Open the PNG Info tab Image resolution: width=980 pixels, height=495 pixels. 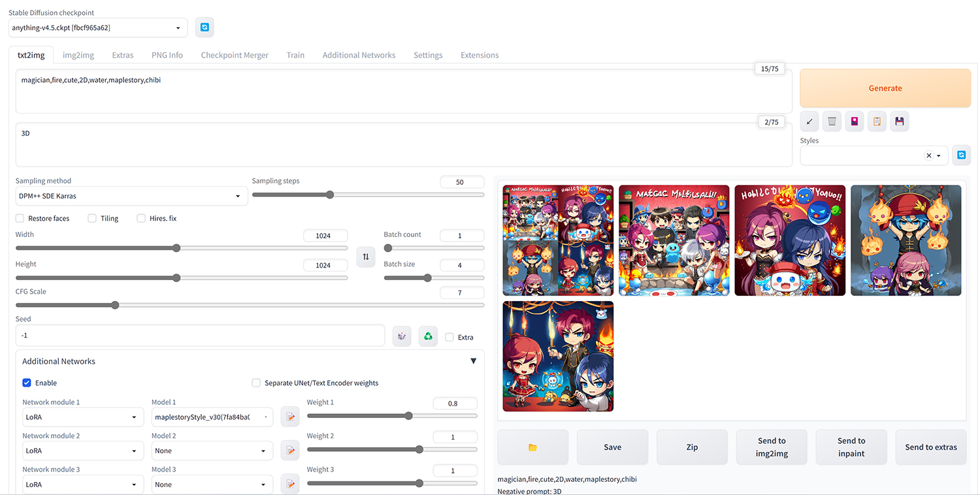pos(167,55)
